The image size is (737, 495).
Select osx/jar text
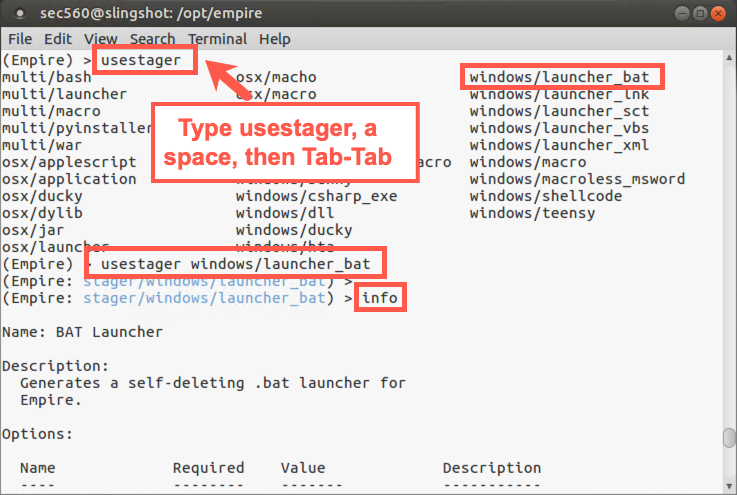click(33, 230)
